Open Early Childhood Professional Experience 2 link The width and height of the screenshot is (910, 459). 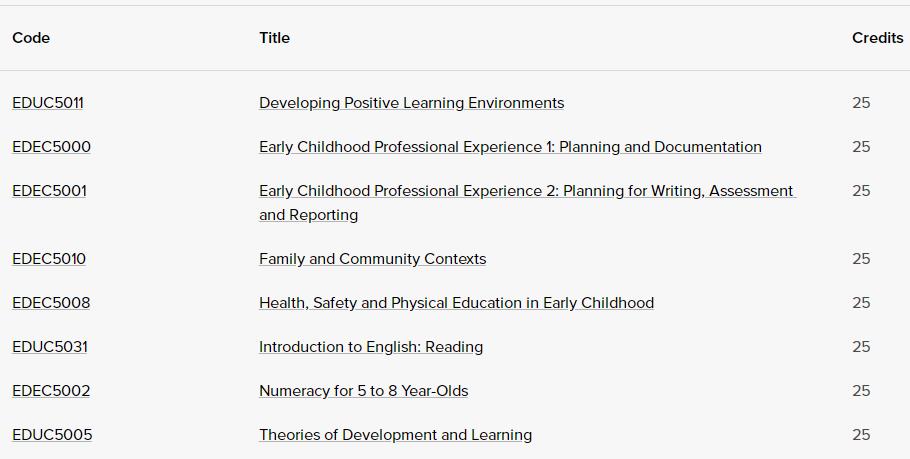[x=526, y=191]
